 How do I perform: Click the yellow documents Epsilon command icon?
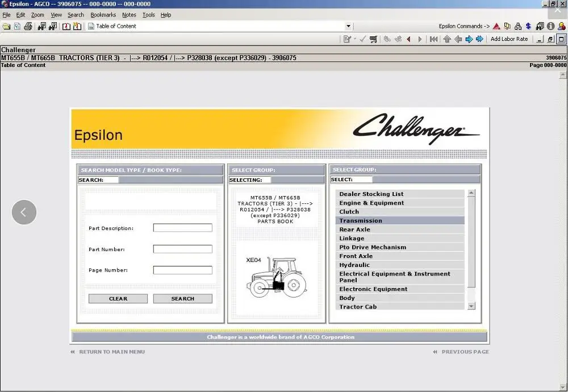(x=507, y=26)
